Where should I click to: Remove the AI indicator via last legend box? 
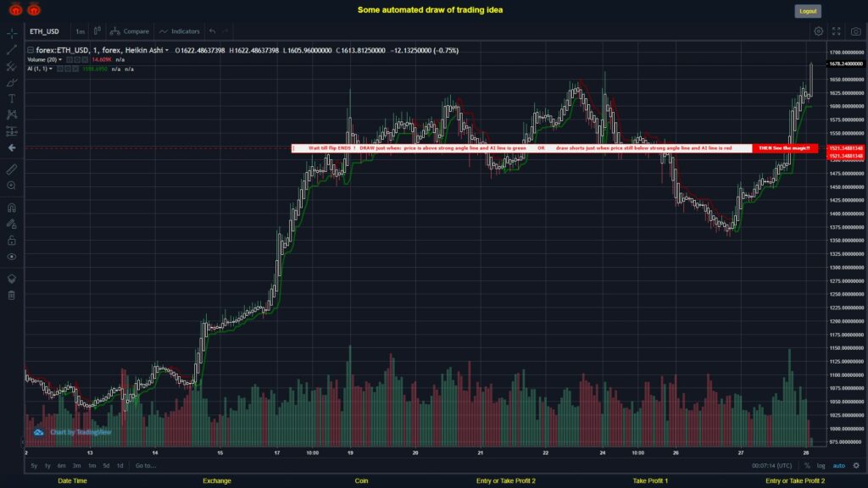75,69
